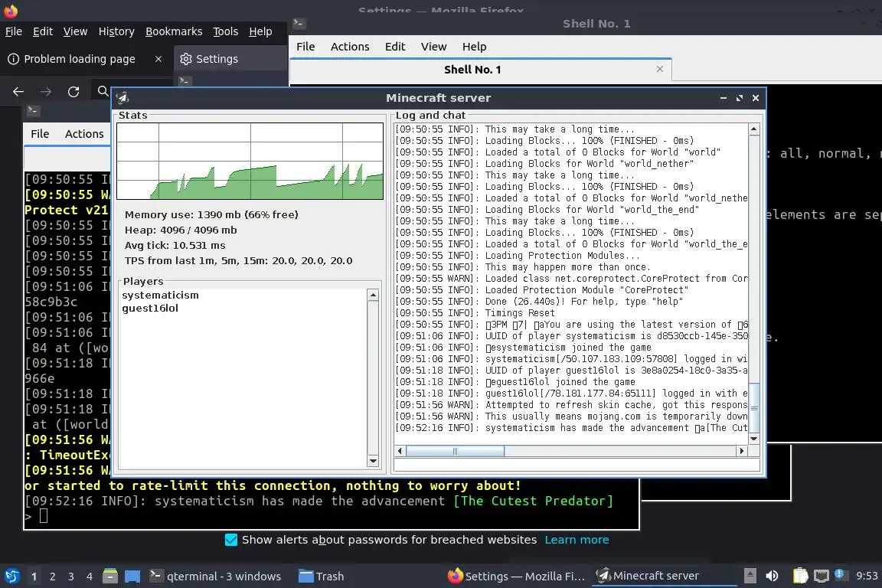Image resolution: width=882 pixels, height=588 pixels.
Task: Click the eject/removable media tray icon
Action: coord(750,576)
